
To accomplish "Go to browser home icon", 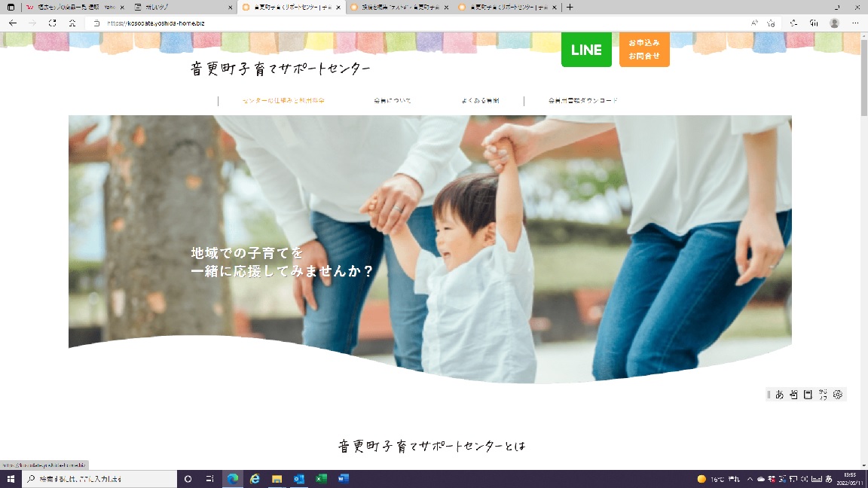I will 72,23.
